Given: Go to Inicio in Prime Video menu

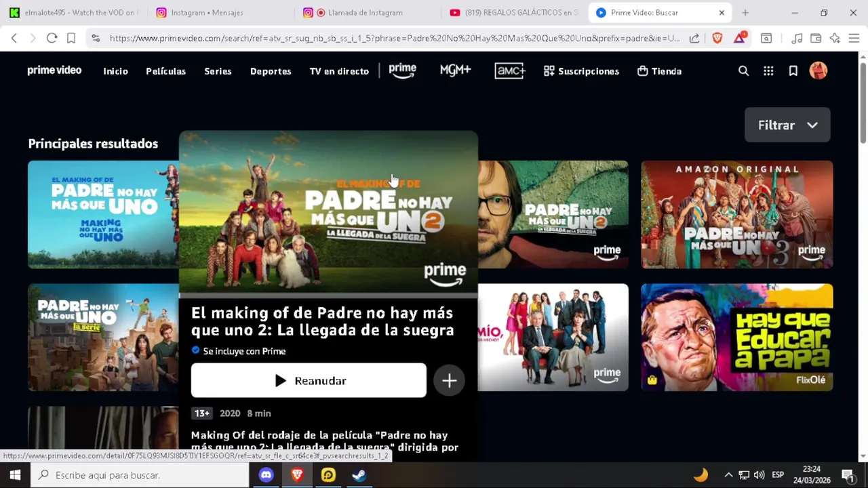Looking at the screenshot, I should (115, 70).
